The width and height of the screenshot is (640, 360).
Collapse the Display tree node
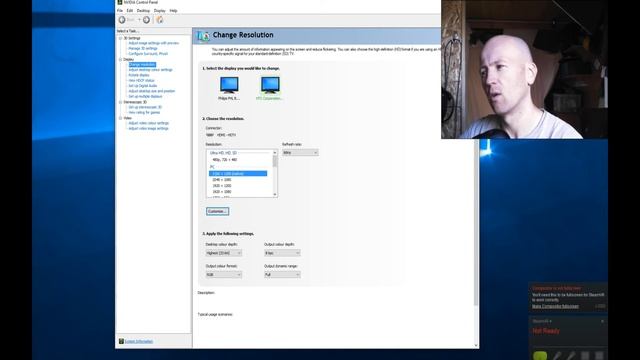[x=120, y=60]
